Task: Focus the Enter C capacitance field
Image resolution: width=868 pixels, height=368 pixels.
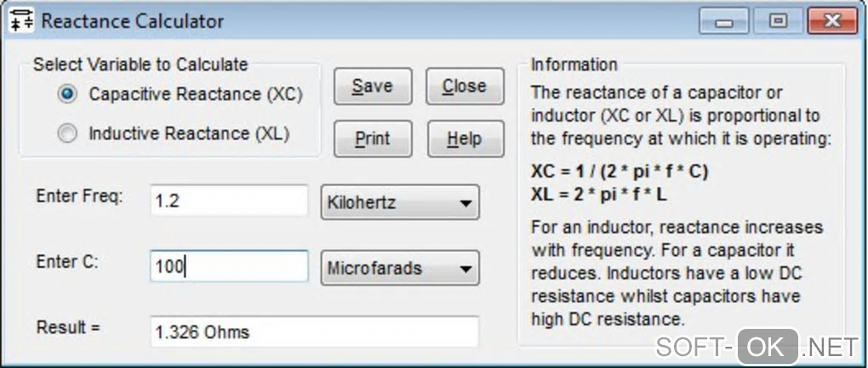Action: tap(228, 267)
